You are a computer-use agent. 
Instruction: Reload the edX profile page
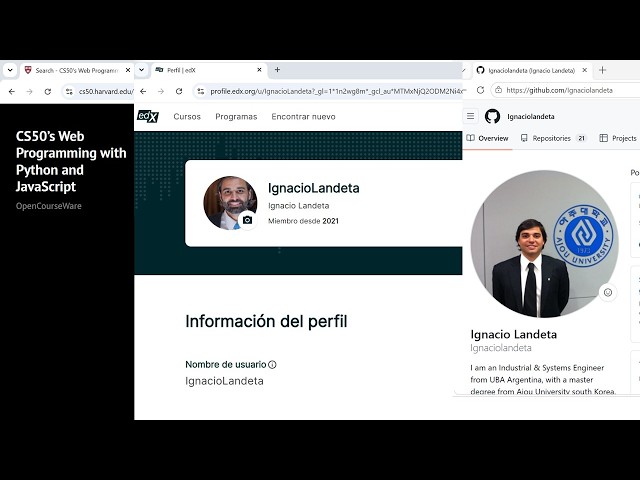(179, 91)
